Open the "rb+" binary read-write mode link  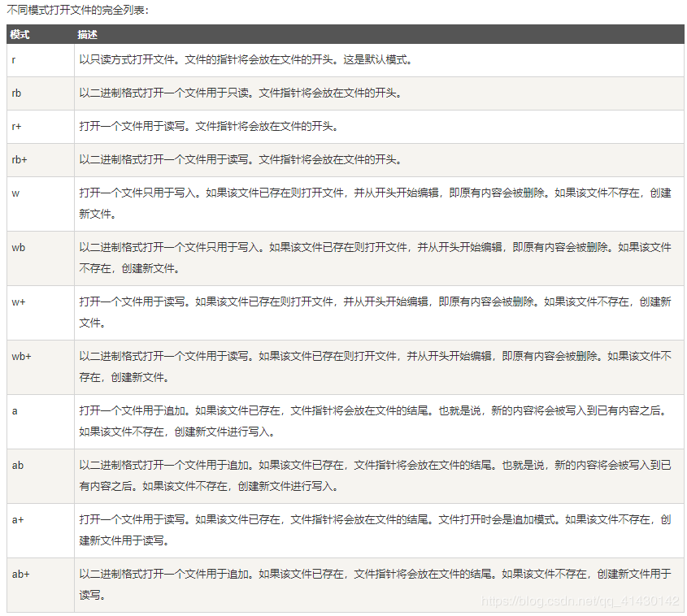[x=19, y=159]
